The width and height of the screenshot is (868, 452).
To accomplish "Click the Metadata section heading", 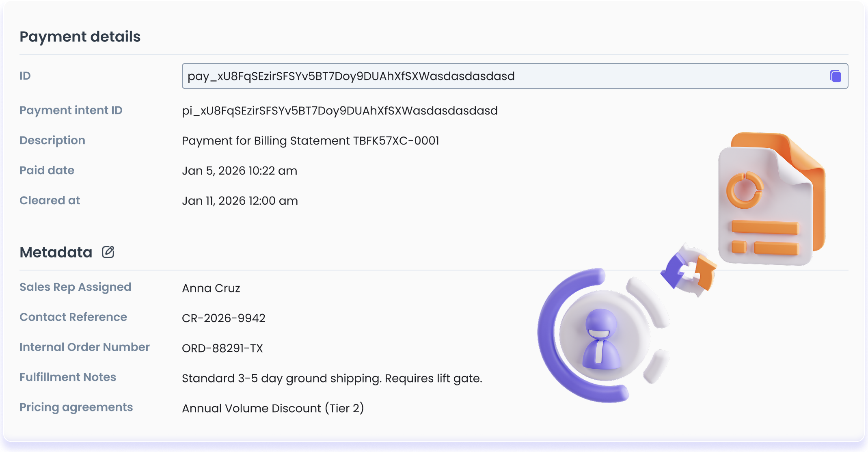I will click(56, 252).
